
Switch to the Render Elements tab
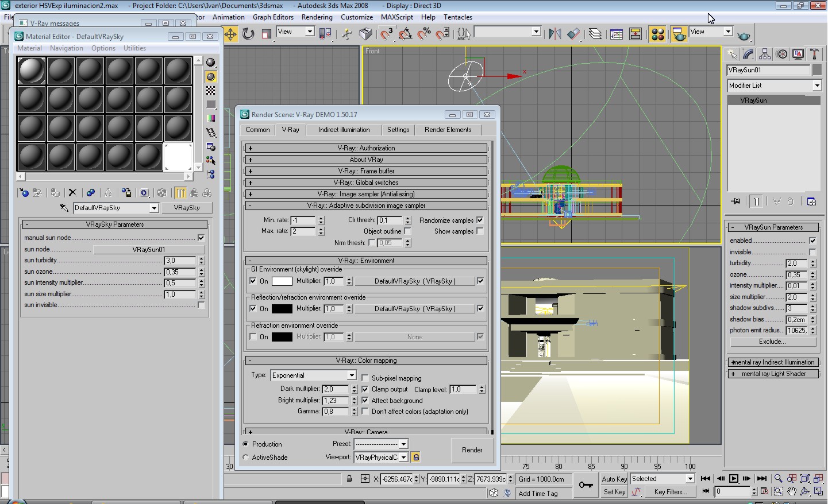coord(448,130)
